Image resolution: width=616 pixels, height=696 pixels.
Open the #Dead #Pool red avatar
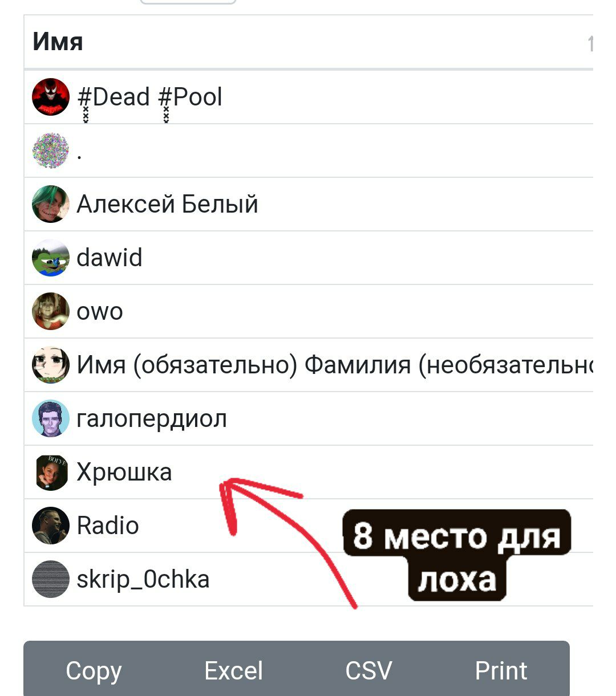coord(50,97)
